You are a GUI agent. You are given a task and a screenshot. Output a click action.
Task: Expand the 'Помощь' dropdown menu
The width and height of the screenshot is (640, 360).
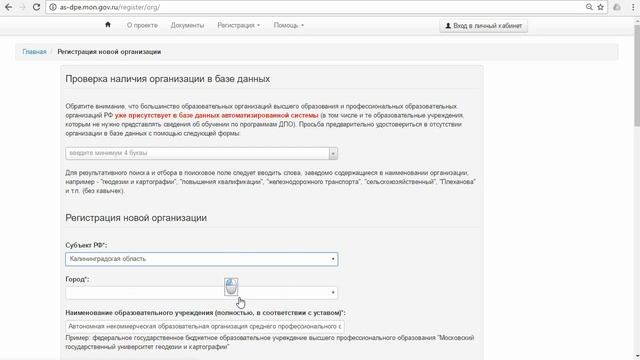[x=289, y=25]
